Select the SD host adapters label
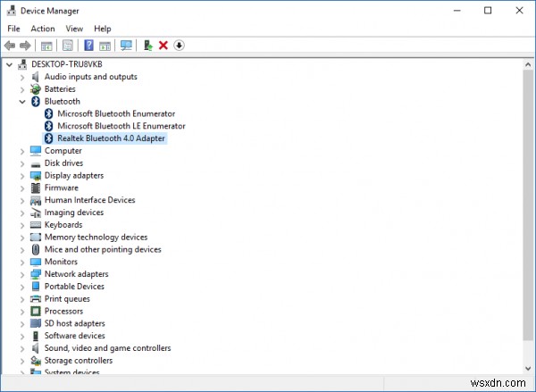Screen dimensions: 536x392 pos(75,323)
